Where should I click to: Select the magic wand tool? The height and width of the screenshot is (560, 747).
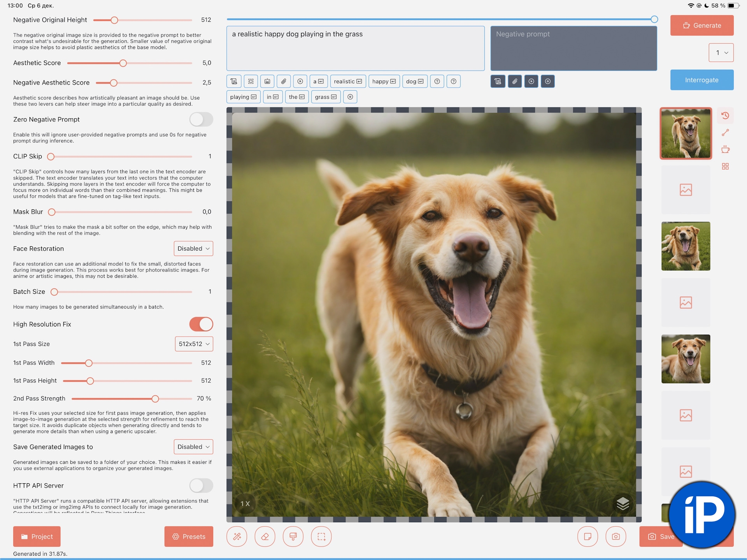237,537
